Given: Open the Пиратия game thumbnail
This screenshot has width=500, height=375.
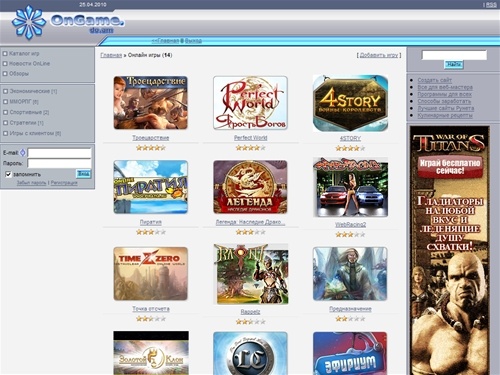Looking at the screenshot, I should (151, 187).
